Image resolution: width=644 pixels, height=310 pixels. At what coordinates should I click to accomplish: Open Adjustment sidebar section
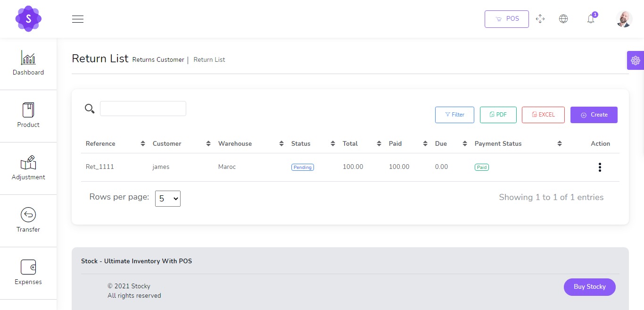pyautogui.click(x=28, y=168)
